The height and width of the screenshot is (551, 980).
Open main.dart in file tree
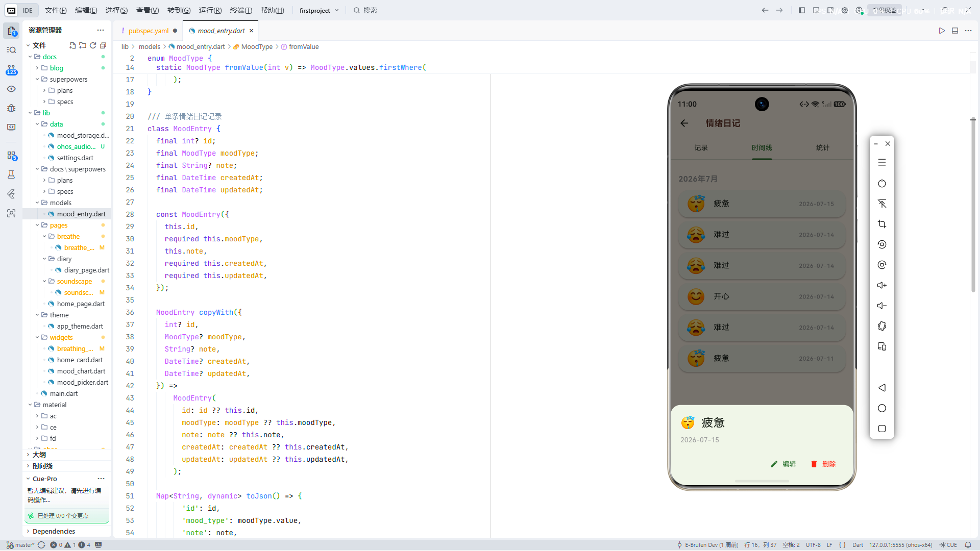pyautogui.click(x=64, y=393)
